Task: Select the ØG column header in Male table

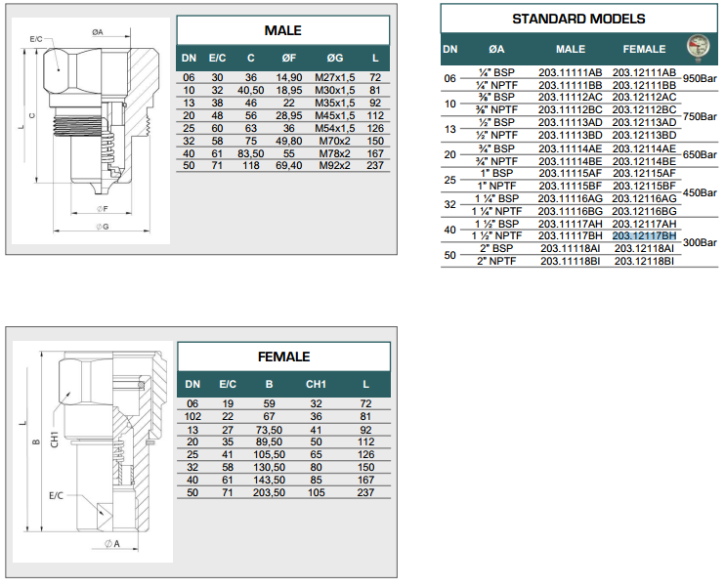Action: [x=335, y=58]
